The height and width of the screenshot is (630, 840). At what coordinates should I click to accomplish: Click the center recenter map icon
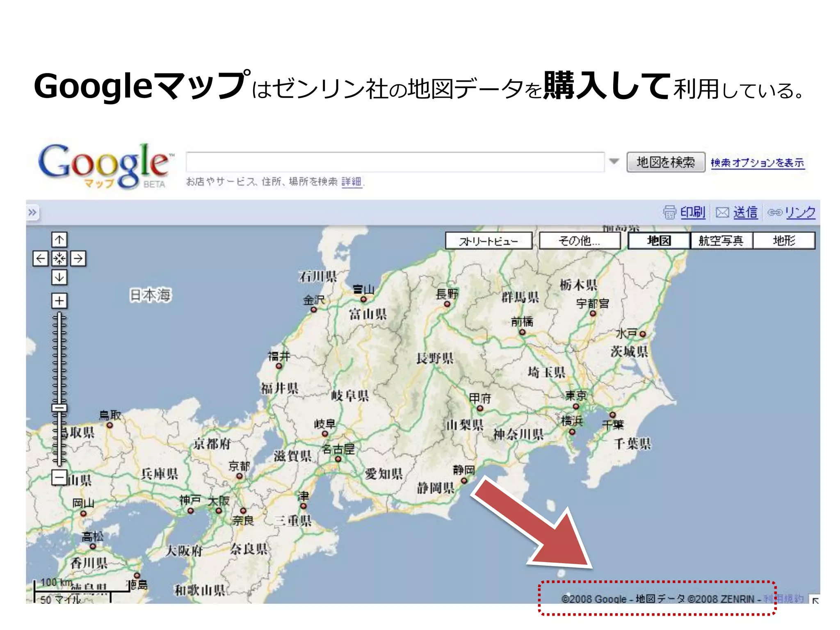59,258
